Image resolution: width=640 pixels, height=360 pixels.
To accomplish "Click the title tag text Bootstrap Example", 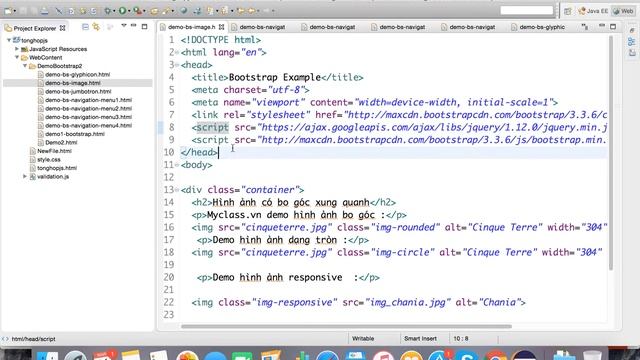I will coord(275,77).
